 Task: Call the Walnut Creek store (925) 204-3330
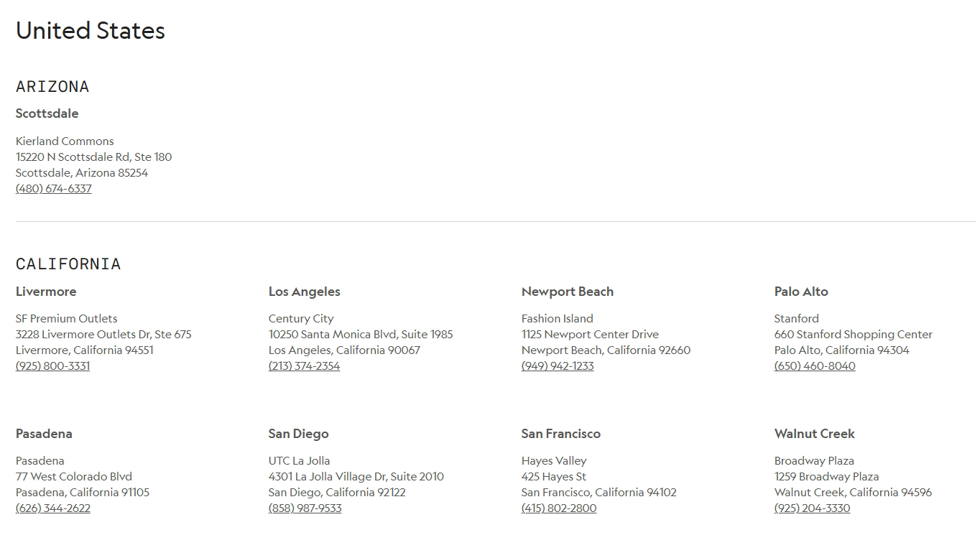coord(812,508)
